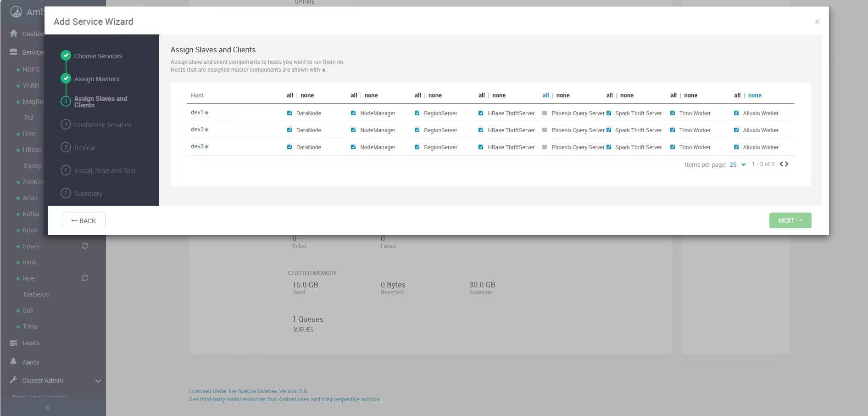Image resolution: width=868 pixels, height=416 pixels.
Task: Go to next page of hosts
Action: pyautogui.click(x=787, y=164)
